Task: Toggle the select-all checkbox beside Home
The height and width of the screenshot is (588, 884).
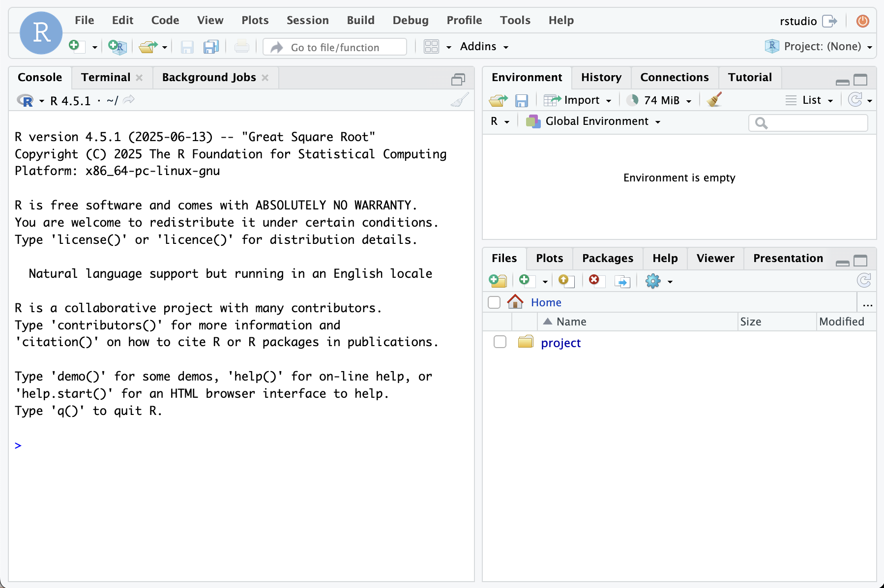Action: 494,302
